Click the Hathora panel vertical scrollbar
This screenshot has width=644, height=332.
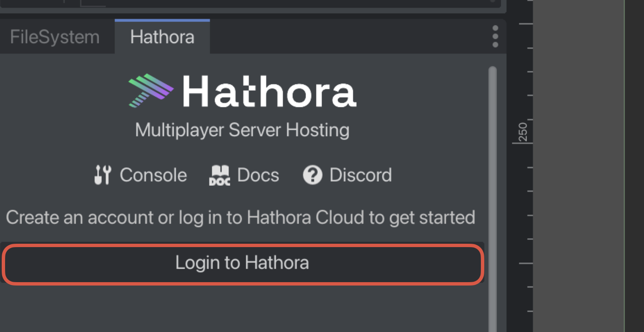pyautogui.click(x=492, y=199)
